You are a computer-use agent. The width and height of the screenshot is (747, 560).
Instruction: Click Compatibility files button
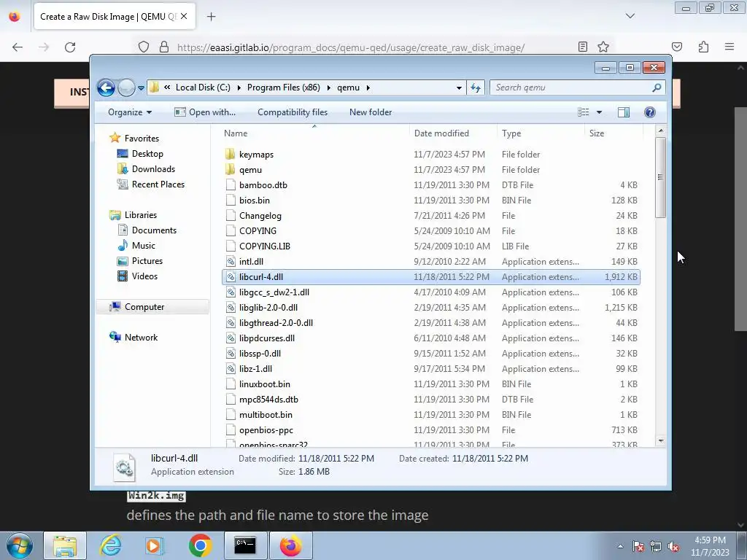(x=293, y=112)
